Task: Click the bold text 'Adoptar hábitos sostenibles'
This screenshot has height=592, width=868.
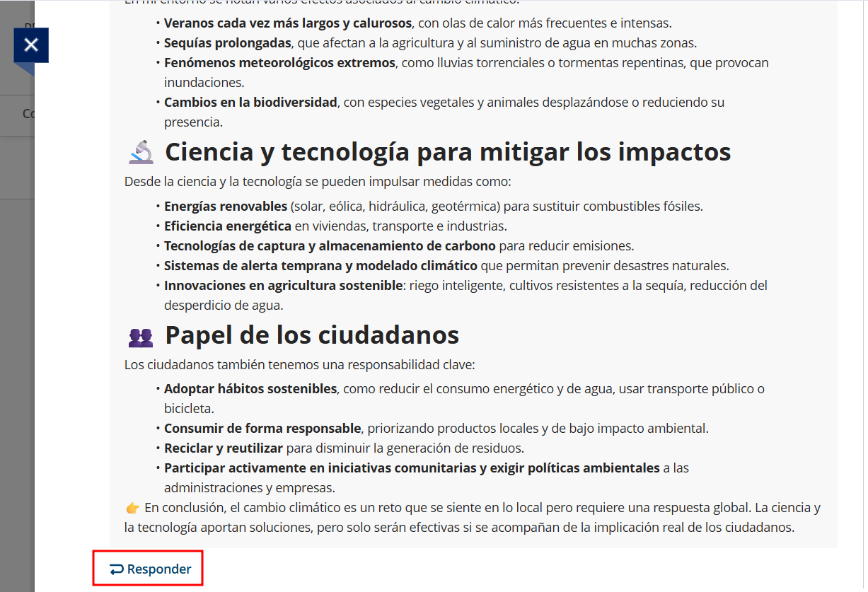Action: (x=250, y=389)
